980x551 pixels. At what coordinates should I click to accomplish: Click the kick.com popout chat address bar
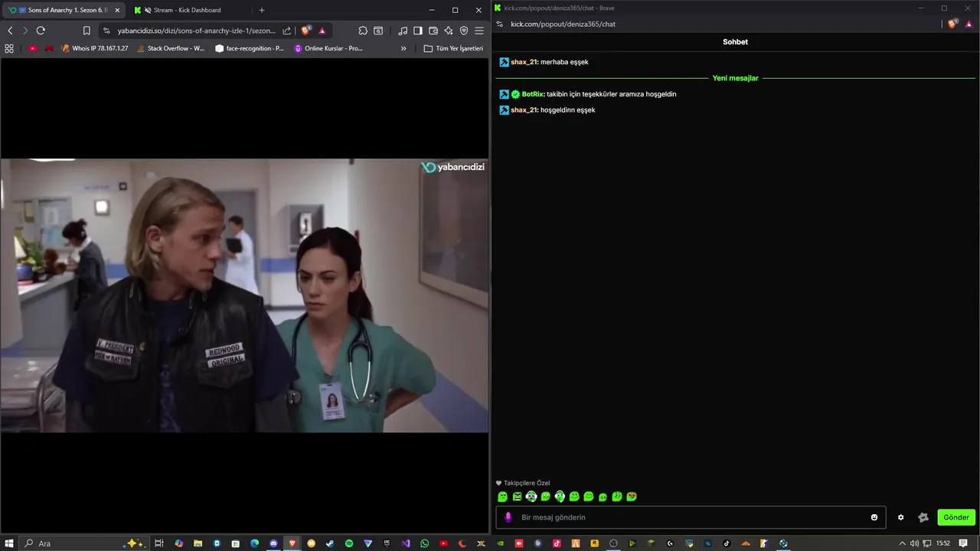click(x=563, y=24)
